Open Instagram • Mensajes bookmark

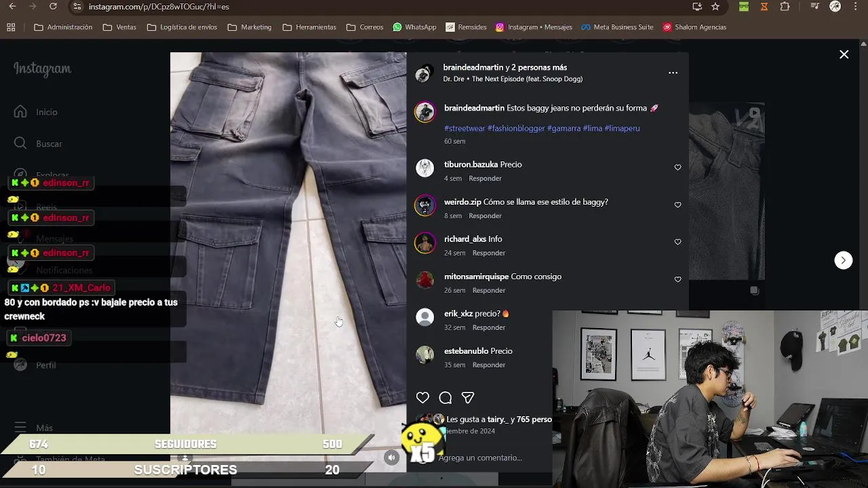click(x=534, y=27)
